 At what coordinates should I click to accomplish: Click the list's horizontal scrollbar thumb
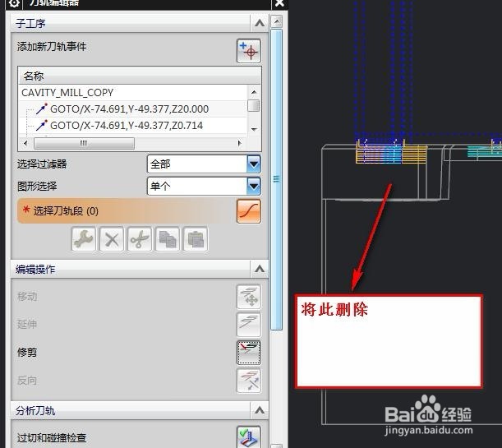[x=84, y=143]
